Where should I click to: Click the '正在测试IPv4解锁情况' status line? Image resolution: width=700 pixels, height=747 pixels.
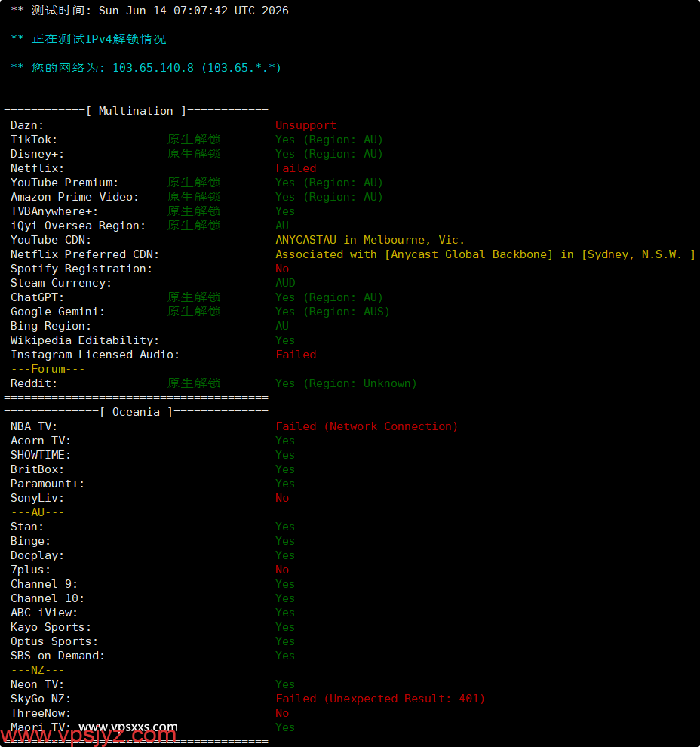tap(99, 39)
